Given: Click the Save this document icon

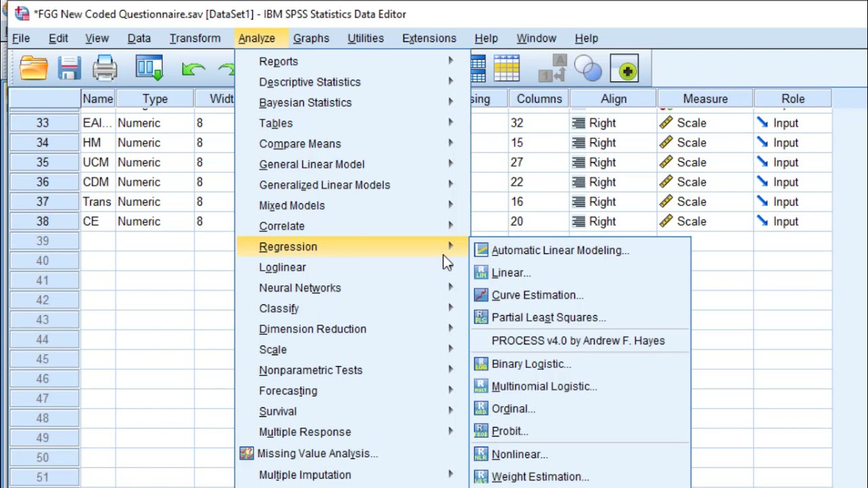Looking at the screenshot, I should click(69, 68).
